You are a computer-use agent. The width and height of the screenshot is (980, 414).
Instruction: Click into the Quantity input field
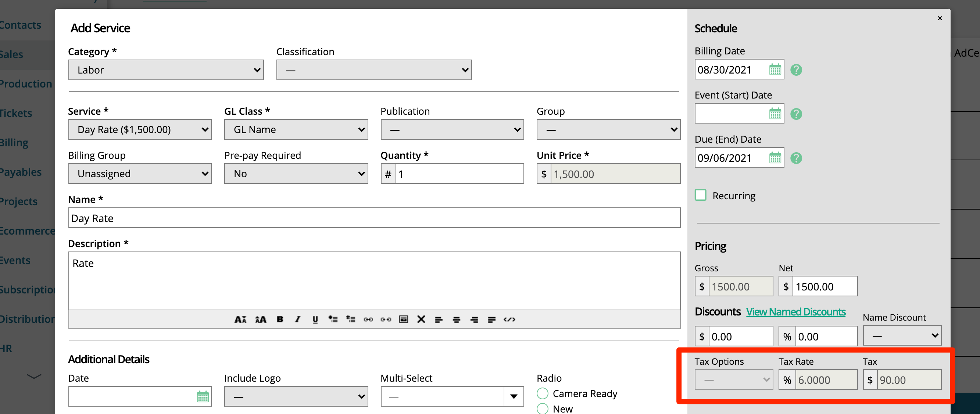[459, 174]
